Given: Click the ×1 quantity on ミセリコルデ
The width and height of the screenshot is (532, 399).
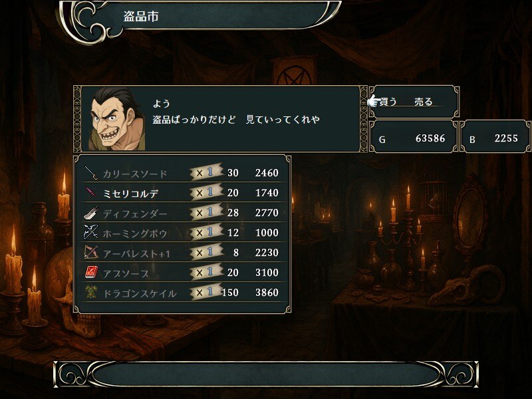Looking at the screenshot, I should tap(206, 192).
